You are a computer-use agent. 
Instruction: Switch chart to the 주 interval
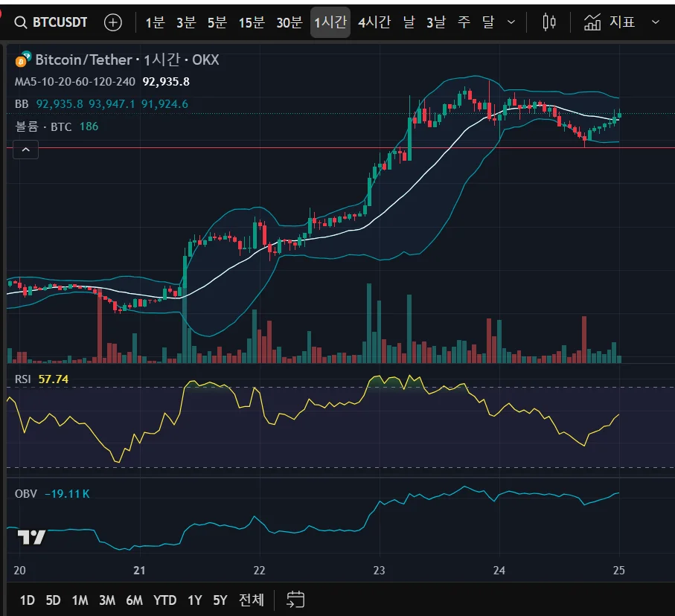464,22
